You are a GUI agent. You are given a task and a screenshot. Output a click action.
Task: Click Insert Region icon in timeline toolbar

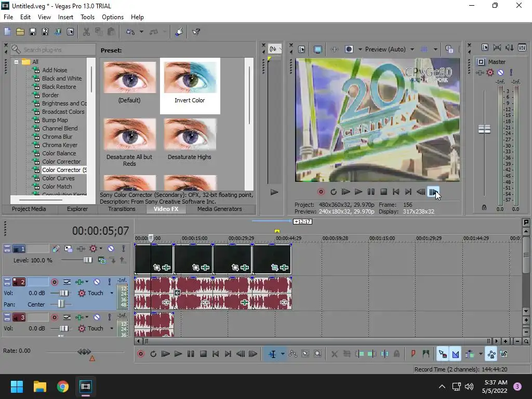tap(426, 354)
